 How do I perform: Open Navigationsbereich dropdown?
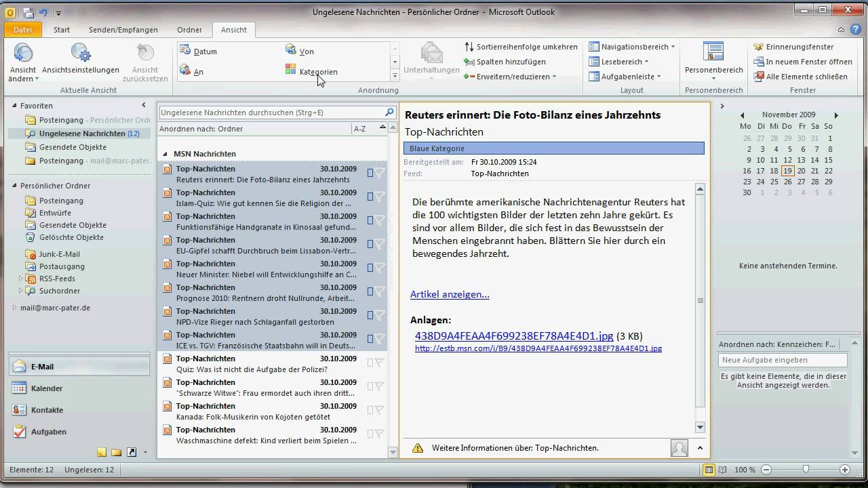point(631,47)
